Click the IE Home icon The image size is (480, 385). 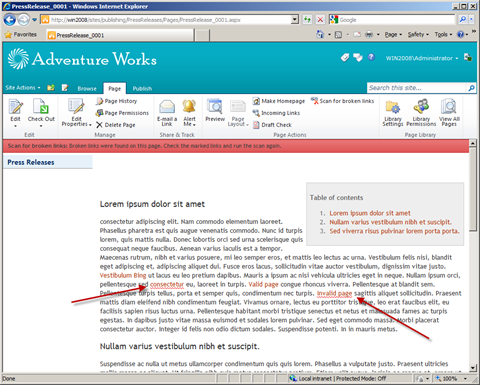[x=320, y=34]
